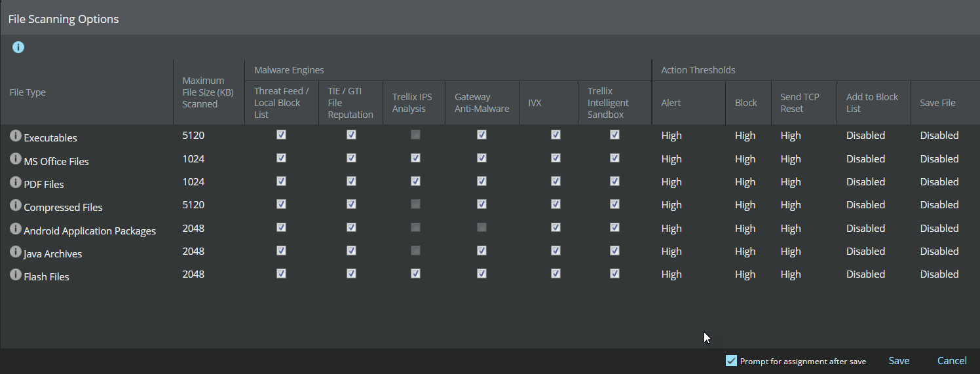
Task: Toggle Threat Feed checkbox for Executables
Action: click(x=281, y=134)
